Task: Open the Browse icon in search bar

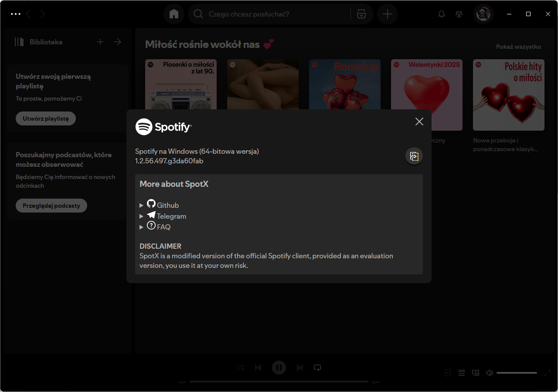Action: click(361, 14)
